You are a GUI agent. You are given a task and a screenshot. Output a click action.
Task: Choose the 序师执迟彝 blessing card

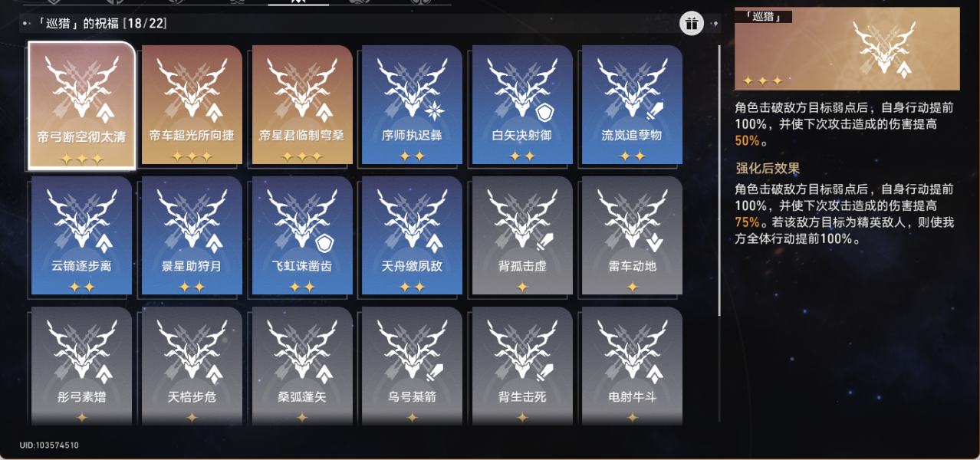pyautogui.click(x=412, y=105)
